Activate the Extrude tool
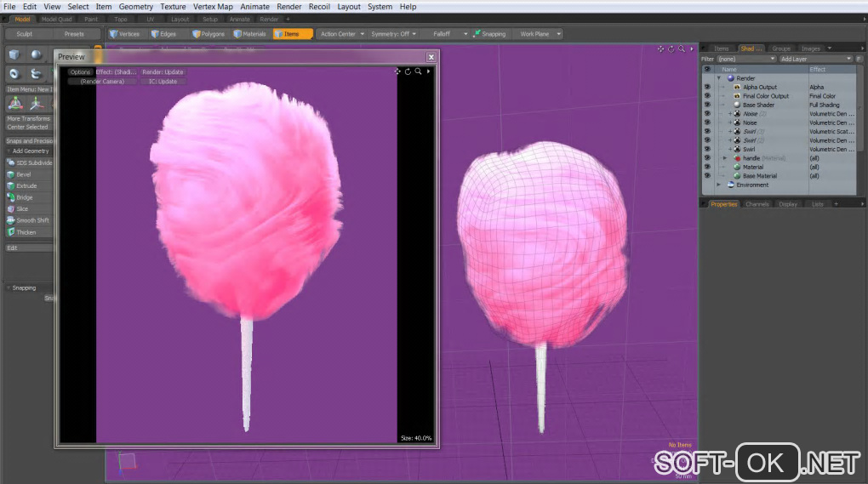This screenshot has height=484, width=868. tap(26, 185)
